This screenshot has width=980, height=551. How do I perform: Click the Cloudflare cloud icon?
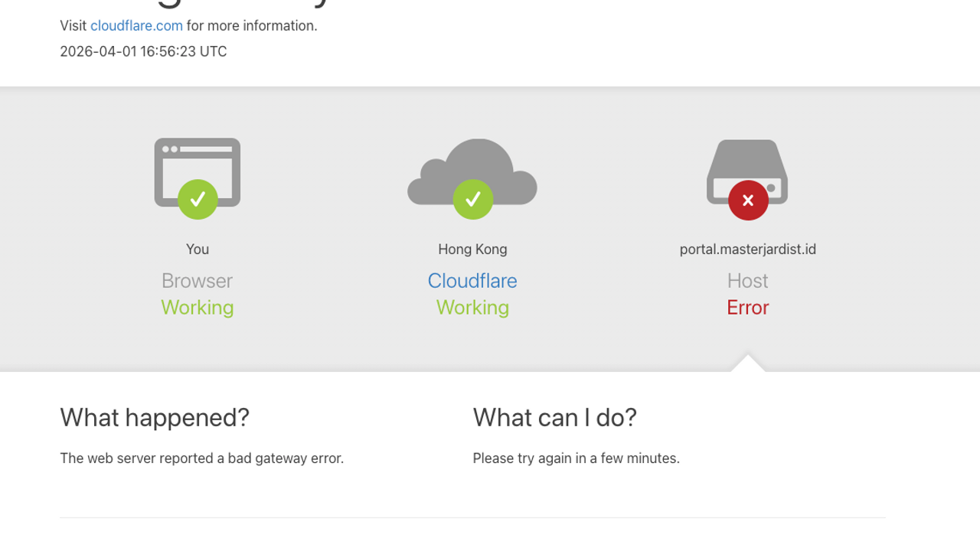pyautogui.click(x=472, y=172)
